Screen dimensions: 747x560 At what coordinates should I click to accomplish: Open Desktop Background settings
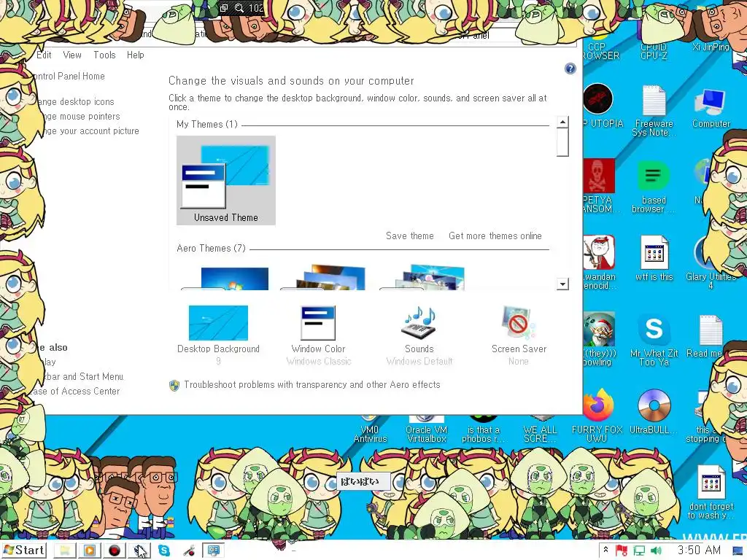point(218,335)
